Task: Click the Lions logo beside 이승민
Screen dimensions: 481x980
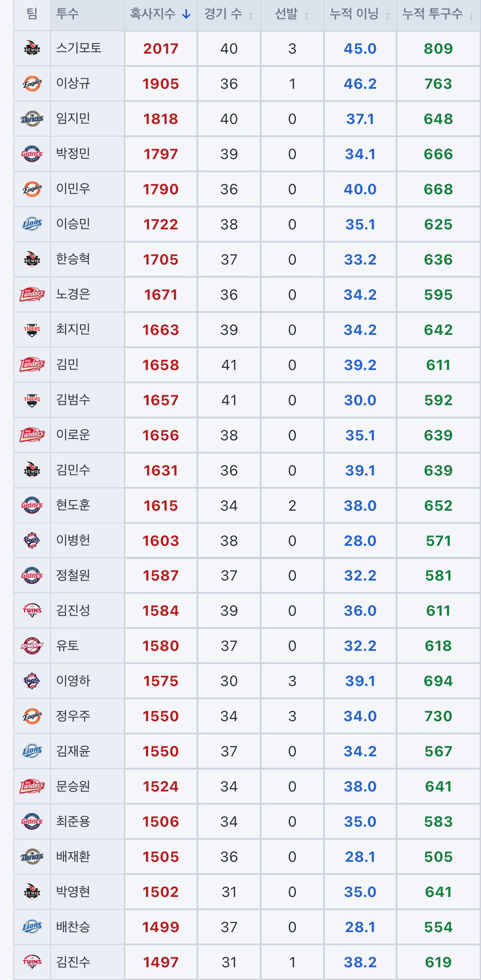Action: [x=32, y=224]
